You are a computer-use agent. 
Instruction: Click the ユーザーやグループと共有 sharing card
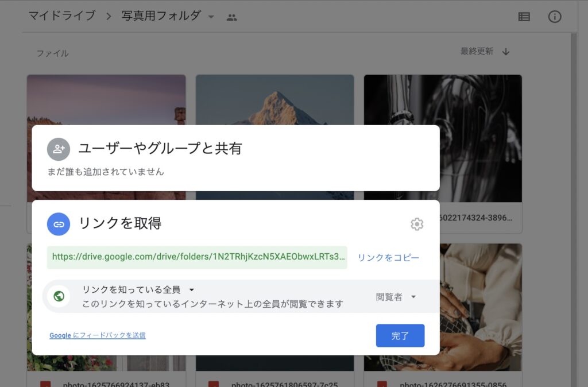point(235,157)
